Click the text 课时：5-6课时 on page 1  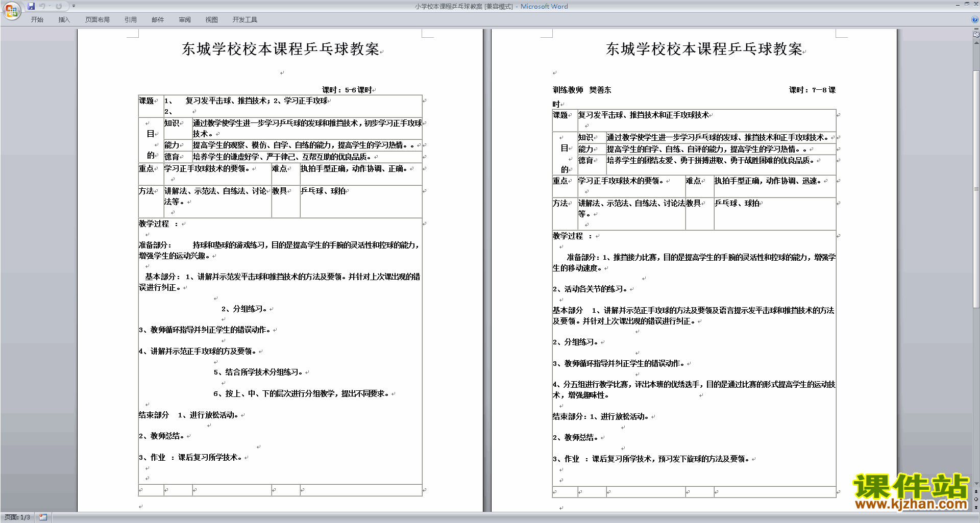[x=347, y=90]
